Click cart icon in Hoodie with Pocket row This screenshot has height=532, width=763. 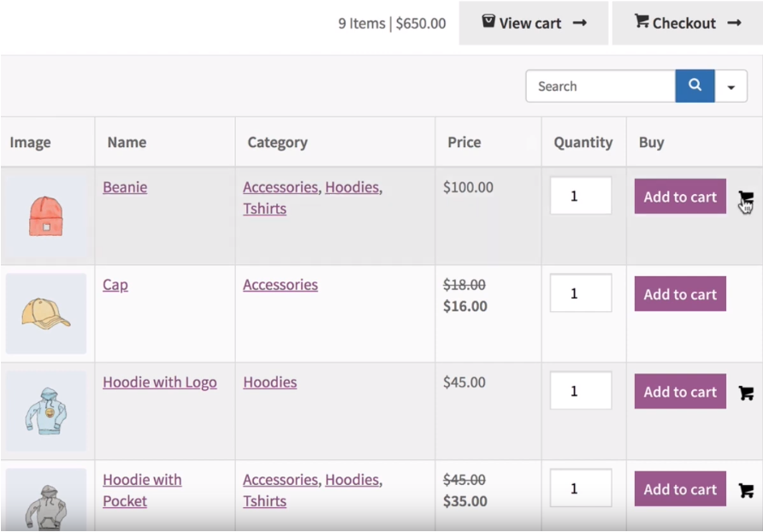[x=746, y=491]
